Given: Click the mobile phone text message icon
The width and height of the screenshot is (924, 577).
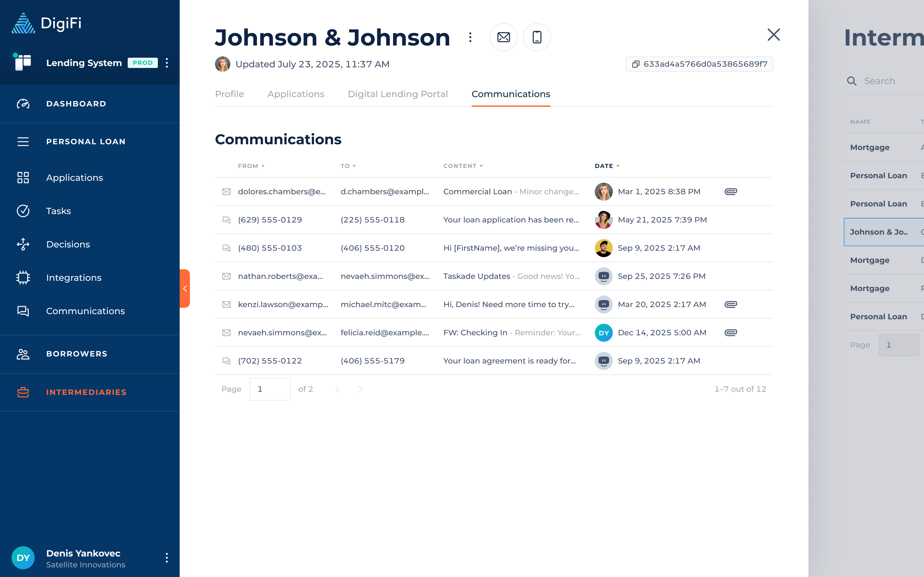Looking at the screenshot, I should (536, 37).
